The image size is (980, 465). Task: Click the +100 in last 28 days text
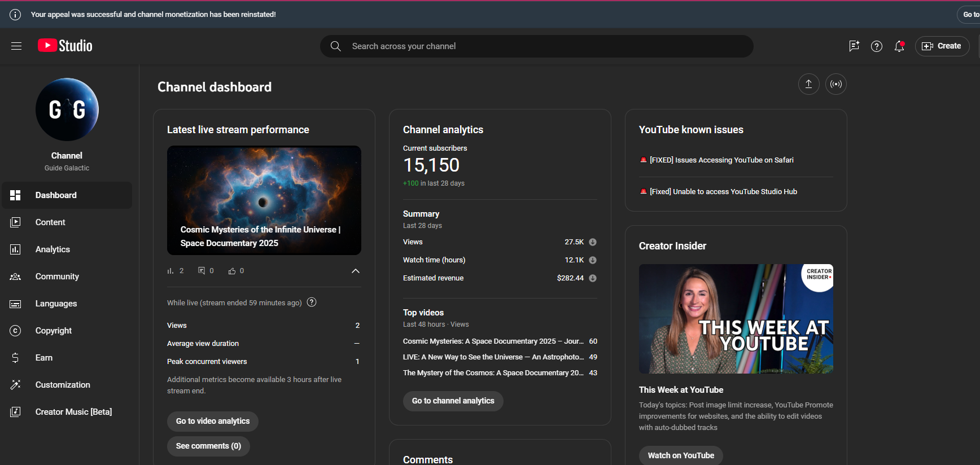[x=434, y=183]
